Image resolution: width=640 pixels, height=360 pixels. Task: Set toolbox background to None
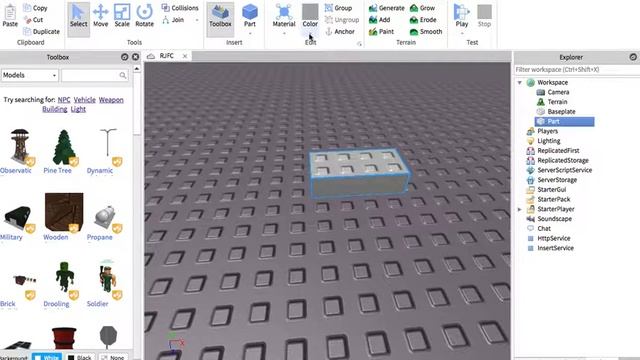click(x=113, y=357)
